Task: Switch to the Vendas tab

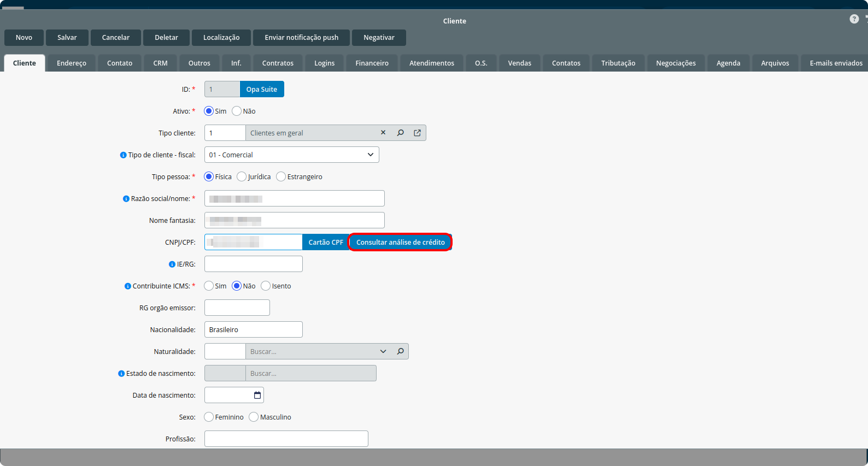Action: [519, 63]
